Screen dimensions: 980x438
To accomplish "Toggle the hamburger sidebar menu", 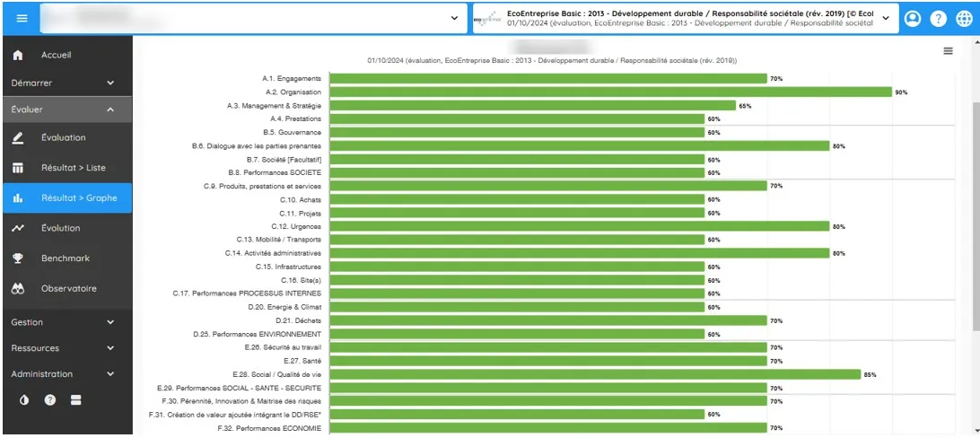I will point(22,18).
